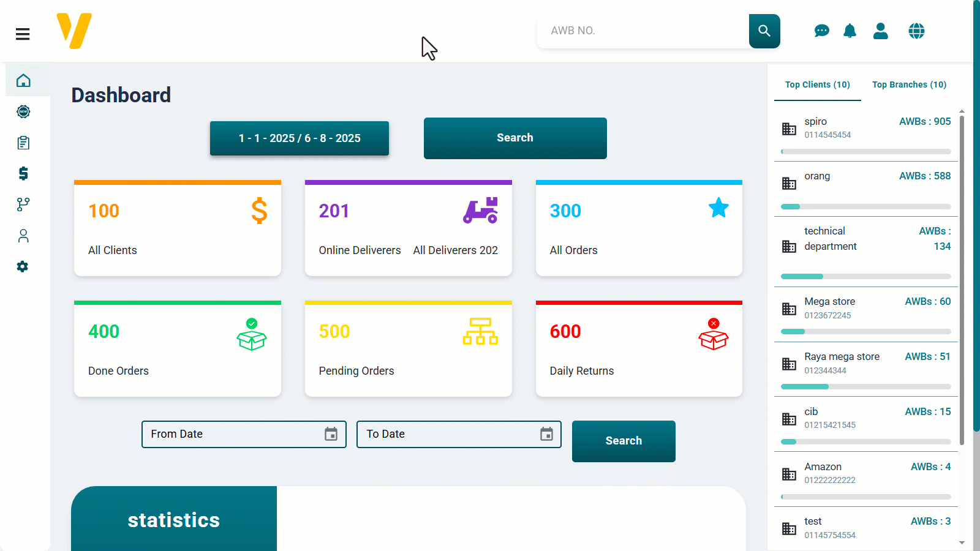Image resolution: width=980 pixels, height=551 pixels.
Task: Open the Daily Returns card
Action: click(639, 349)
